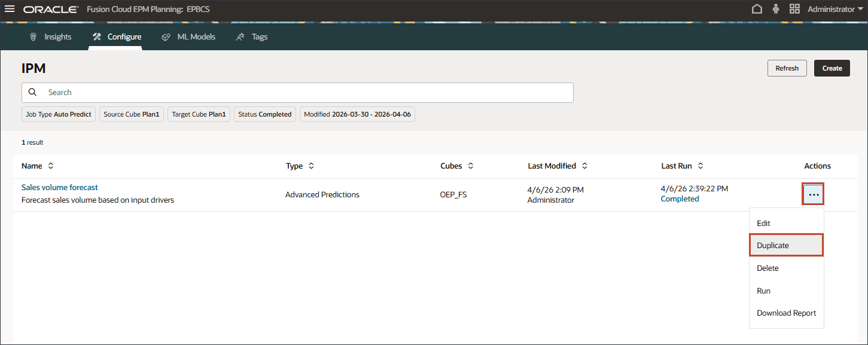Sort by the Last Run column arrows

(701, 166)
